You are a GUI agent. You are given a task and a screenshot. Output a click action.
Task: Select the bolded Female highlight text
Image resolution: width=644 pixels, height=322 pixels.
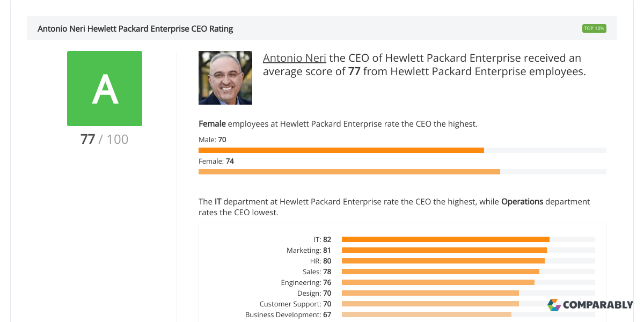pos(211,123)
